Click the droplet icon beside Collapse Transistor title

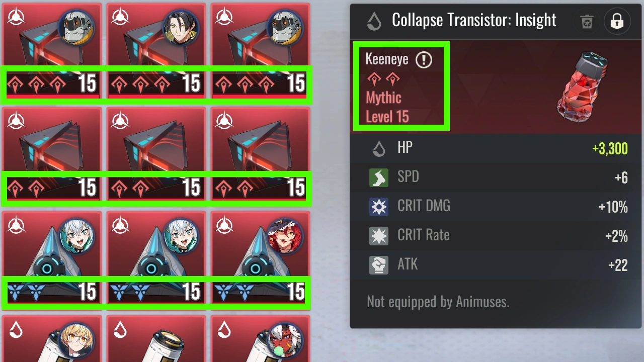[373, 21]
